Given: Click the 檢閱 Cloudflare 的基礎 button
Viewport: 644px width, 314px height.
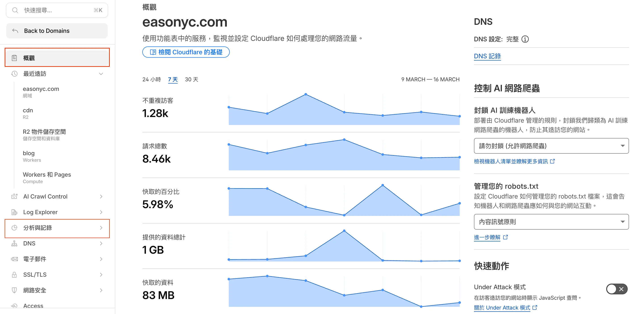Looking at the screenshot, I should pyautogui.click(x=186, y=52).
